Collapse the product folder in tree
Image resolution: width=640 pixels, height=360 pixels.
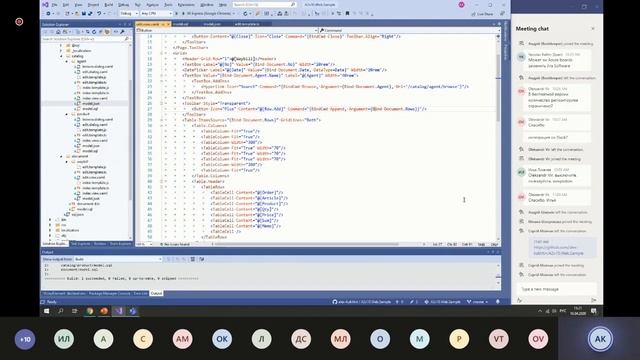[x=67, y=114]
